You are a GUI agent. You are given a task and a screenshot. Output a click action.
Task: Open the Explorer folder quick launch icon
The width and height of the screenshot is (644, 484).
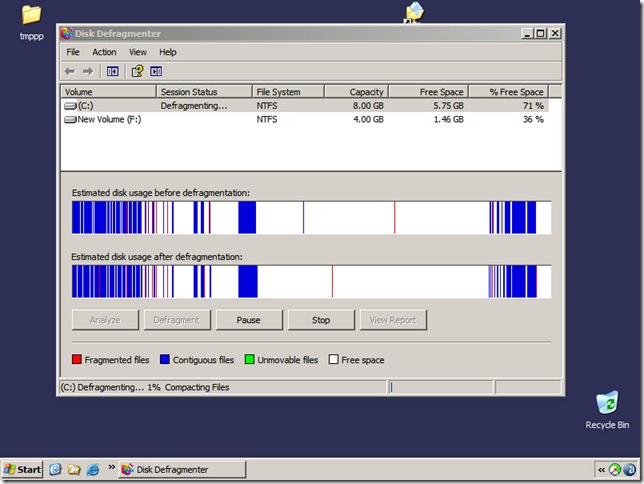click(74, 469)
